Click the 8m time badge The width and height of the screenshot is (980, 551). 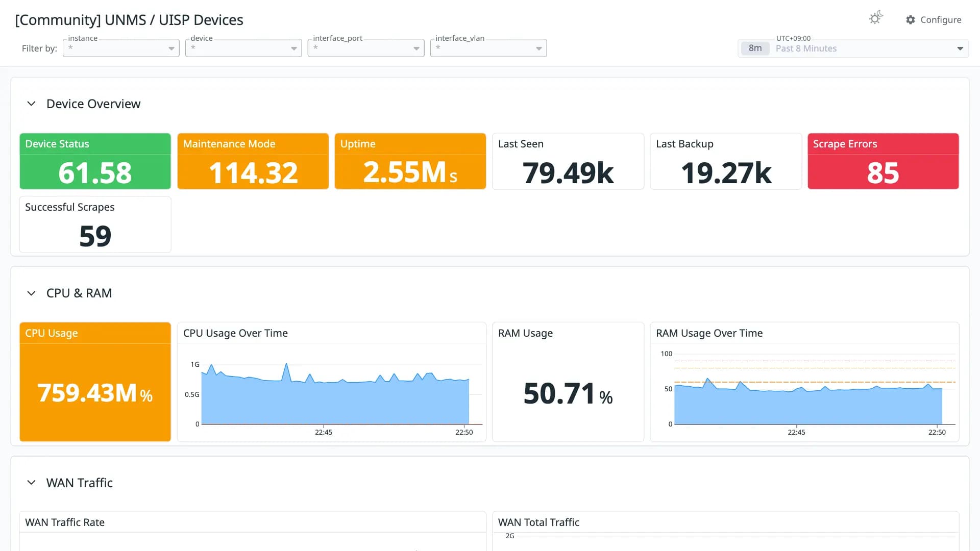pos(755,48)
